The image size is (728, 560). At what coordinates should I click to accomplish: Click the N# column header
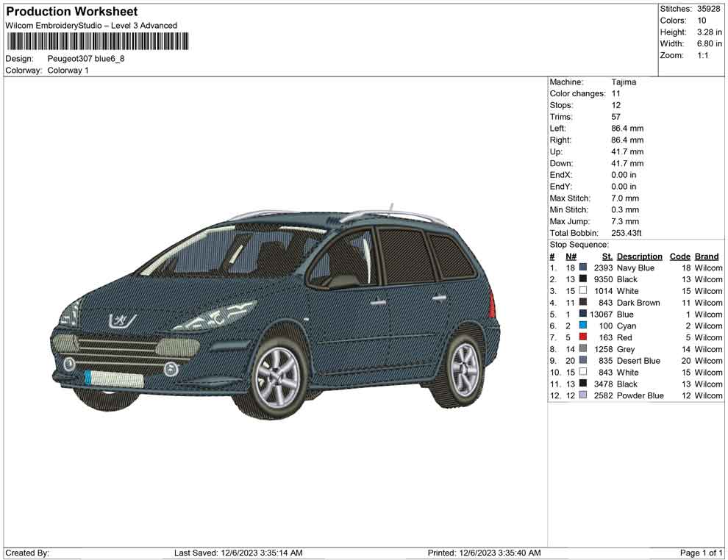[571, 256]
